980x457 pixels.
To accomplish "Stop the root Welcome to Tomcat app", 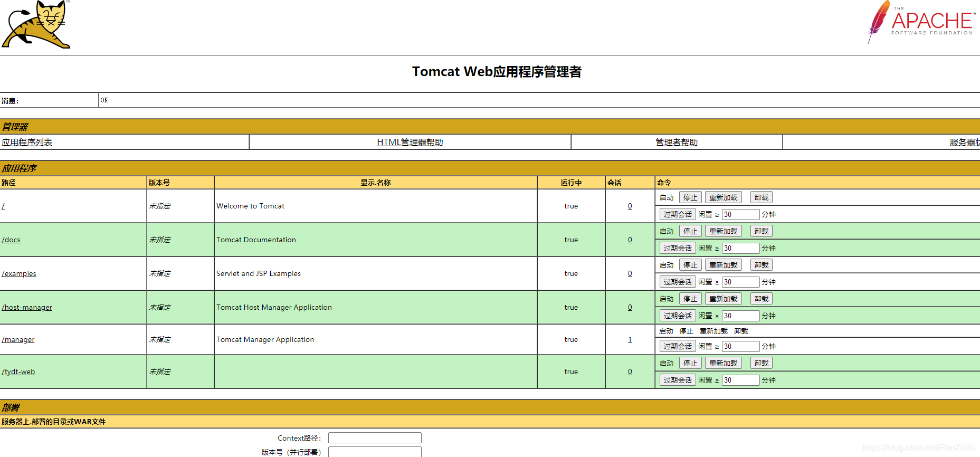I will pyautogui.click(x=690, y=197).
